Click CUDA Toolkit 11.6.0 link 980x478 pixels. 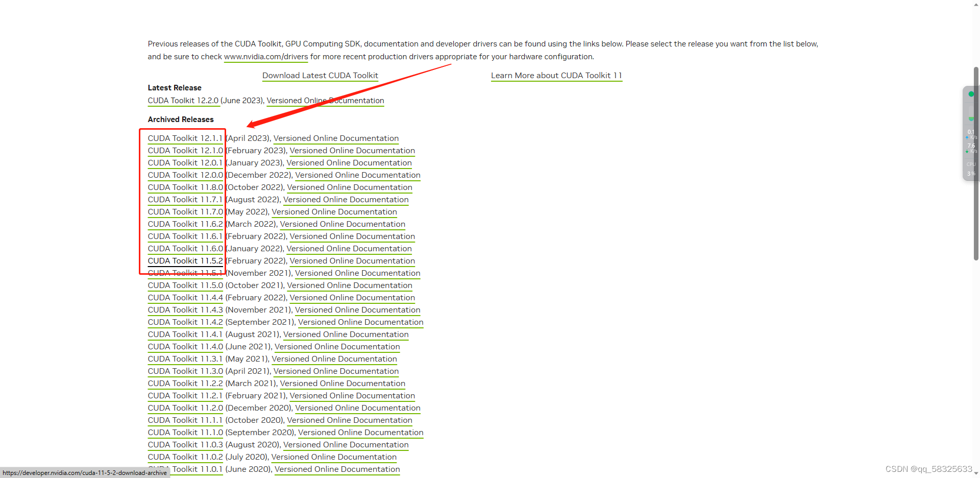click(x=185, y=249)
